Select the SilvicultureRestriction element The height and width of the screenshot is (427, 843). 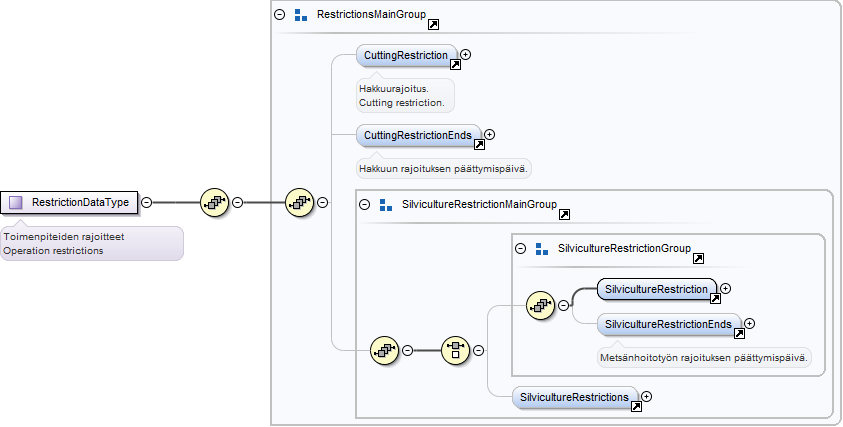point(656,289)
